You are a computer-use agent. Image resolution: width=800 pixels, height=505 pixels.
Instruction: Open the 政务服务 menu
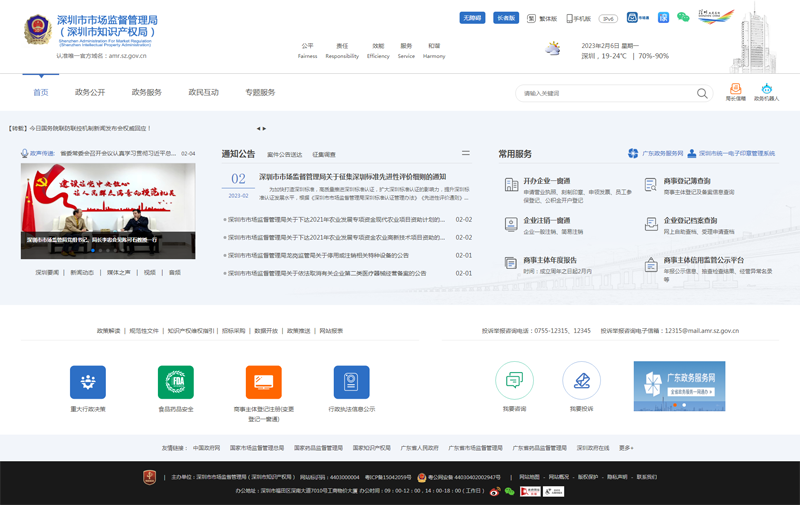click(x=146, y=92)
